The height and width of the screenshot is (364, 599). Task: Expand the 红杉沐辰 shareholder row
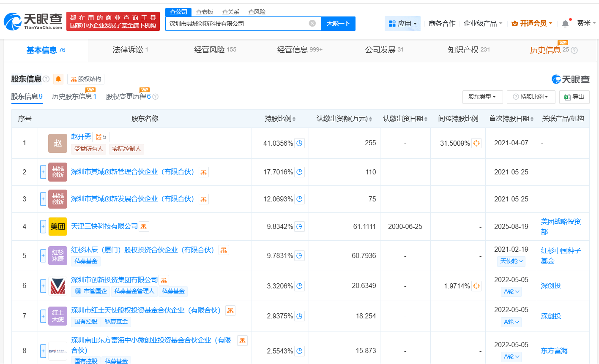(43, 255)
